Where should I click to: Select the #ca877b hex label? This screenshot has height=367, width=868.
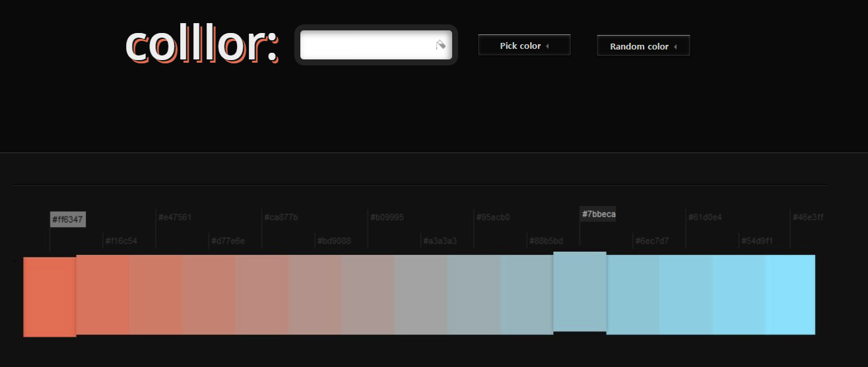pyautogui.click(x=281, y=217)
